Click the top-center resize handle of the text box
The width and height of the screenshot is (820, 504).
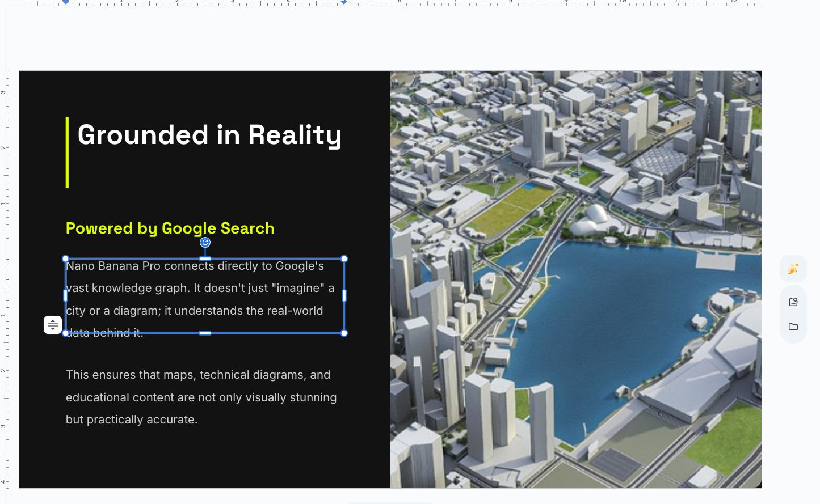(205, 259)
